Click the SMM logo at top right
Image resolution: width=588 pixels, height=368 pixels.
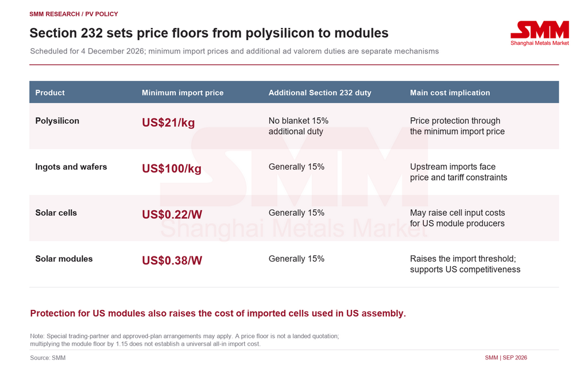pos(540,30)
